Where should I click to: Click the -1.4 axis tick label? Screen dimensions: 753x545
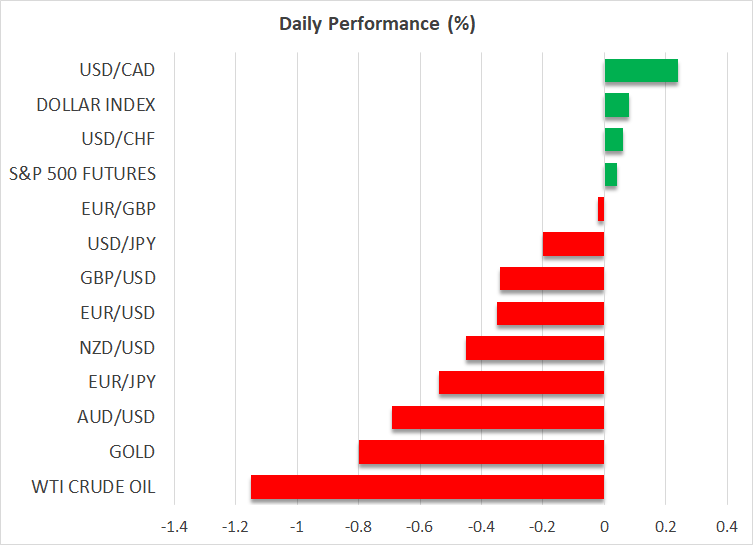click(x=175, y=526)
